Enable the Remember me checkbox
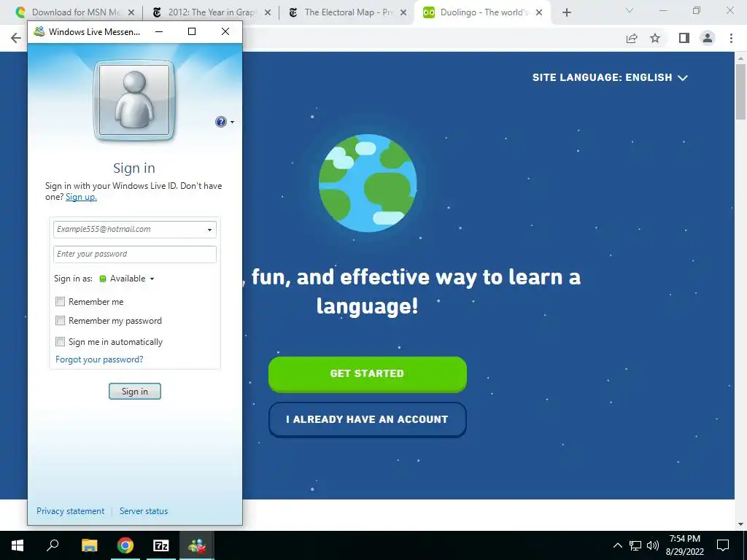Viewport: 747px width, 560px height. click(60, 301)
